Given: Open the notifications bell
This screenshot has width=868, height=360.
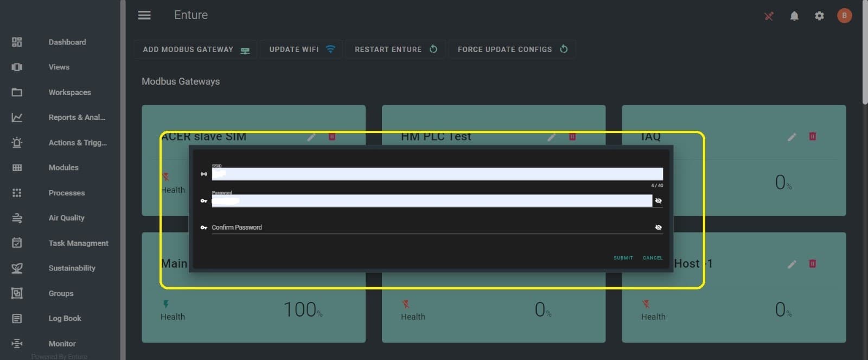Looking at the screenshot, I should click(794, 16).
